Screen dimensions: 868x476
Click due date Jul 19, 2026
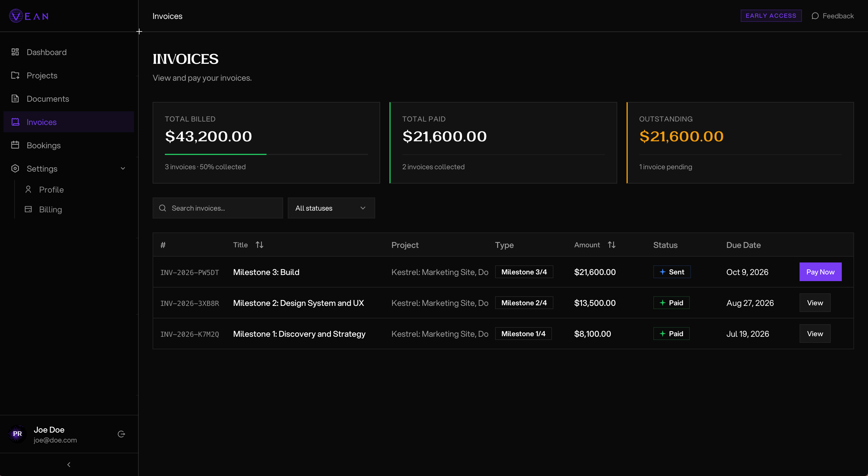pyautogui.click(x=747, y=334)
